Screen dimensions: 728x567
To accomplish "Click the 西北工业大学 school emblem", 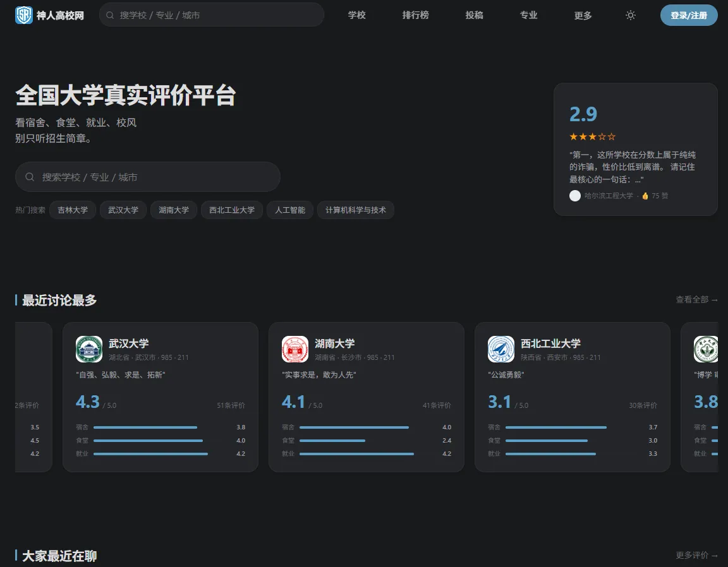I will click(x=501, y=349).
